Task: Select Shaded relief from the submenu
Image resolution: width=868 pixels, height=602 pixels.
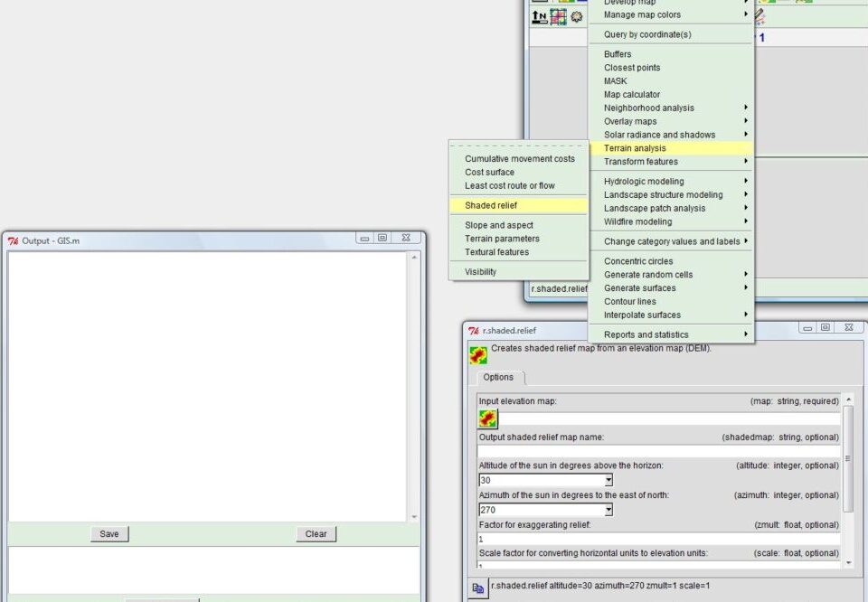Action: tap(491, 206)
